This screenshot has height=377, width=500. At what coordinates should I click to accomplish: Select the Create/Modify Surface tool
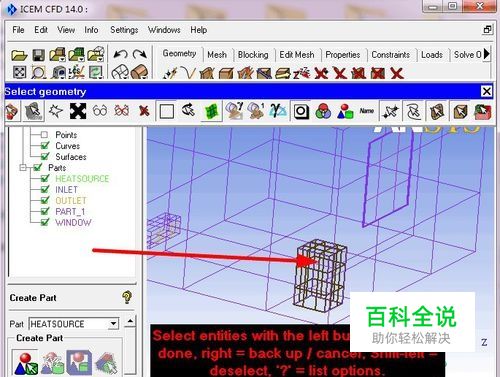pos(207,73)
